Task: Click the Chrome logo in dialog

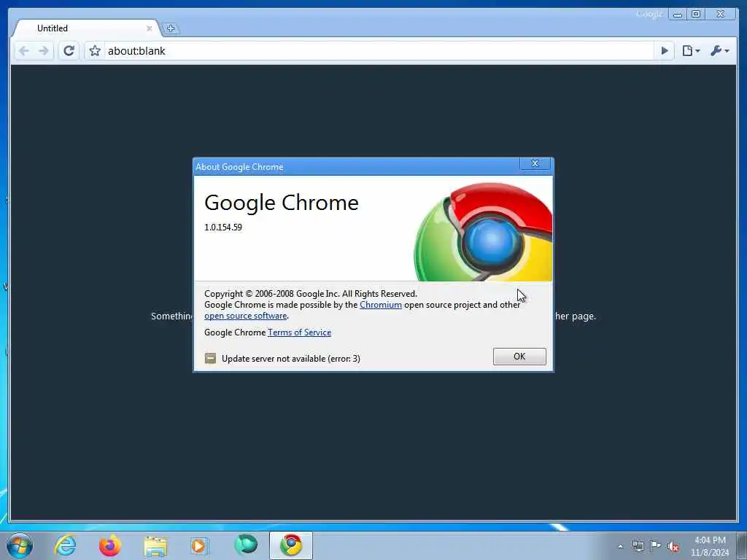Action: coord(483,232)
